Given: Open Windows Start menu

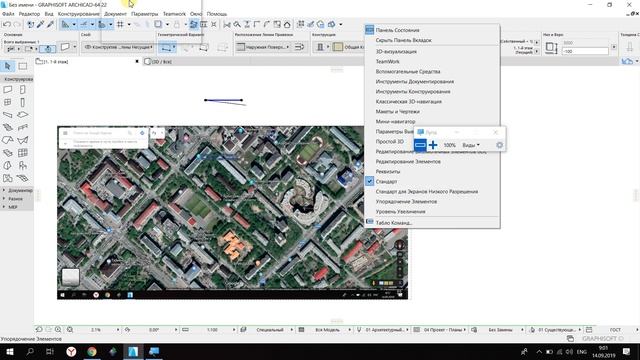Looking at the screenshot, I should [x=10, y=351].
